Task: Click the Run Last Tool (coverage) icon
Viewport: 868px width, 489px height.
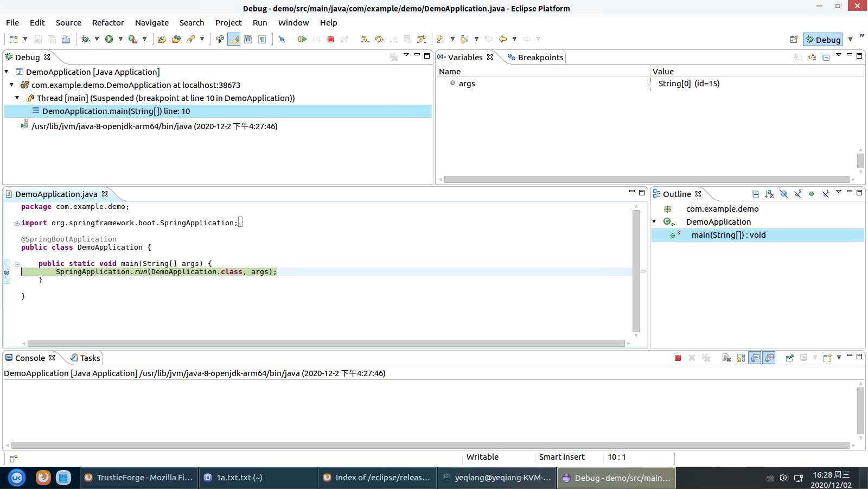Action: click(132, 39)
